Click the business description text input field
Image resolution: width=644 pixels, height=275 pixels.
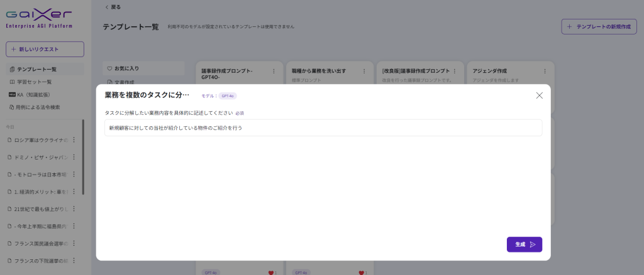pos(323,127)
